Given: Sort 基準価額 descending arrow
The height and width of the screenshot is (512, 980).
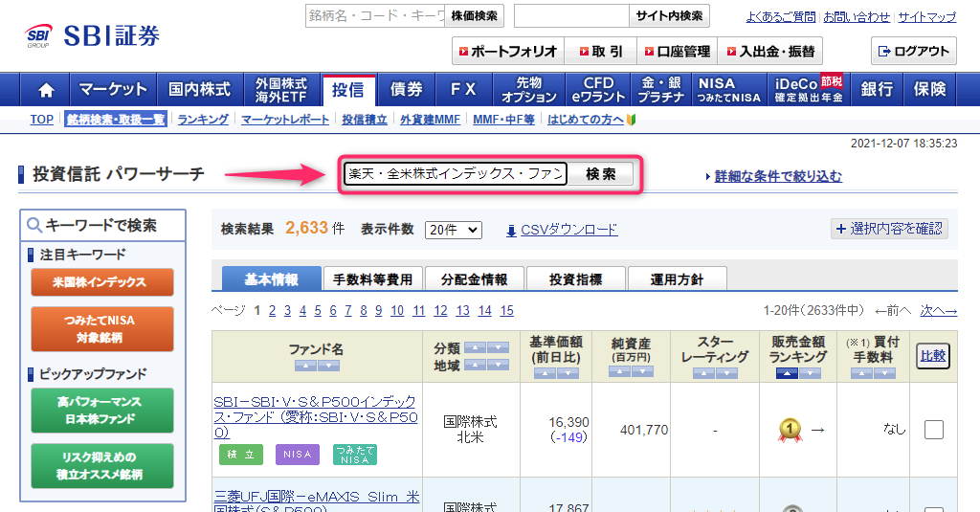Looking at the screenshot, I should pyautogui.click(x=568, y=373).
